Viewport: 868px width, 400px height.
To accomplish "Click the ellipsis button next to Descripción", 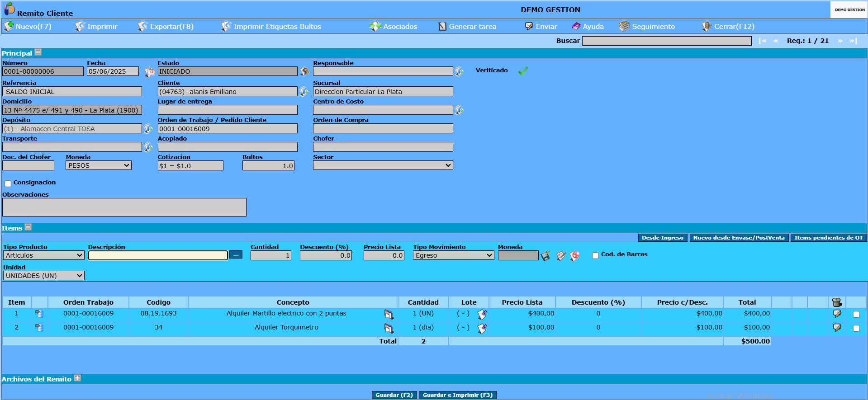I will (x=236, y=255).
